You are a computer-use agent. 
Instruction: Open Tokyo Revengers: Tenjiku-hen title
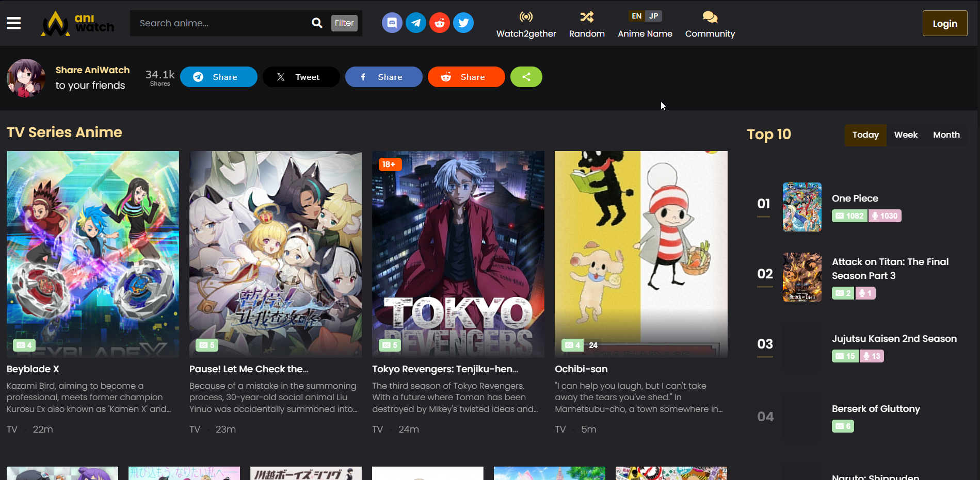(445, 369)
